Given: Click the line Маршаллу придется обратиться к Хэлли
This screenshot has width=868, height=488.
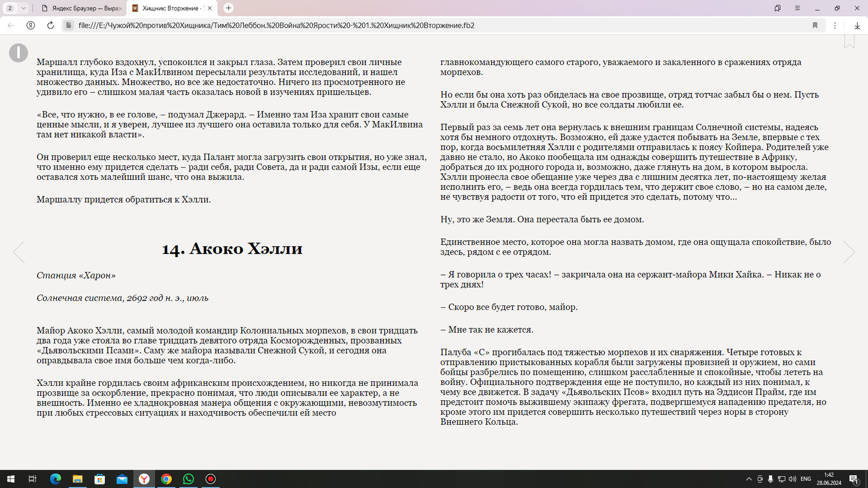Looking at the screenshot, I should (124, 199).
